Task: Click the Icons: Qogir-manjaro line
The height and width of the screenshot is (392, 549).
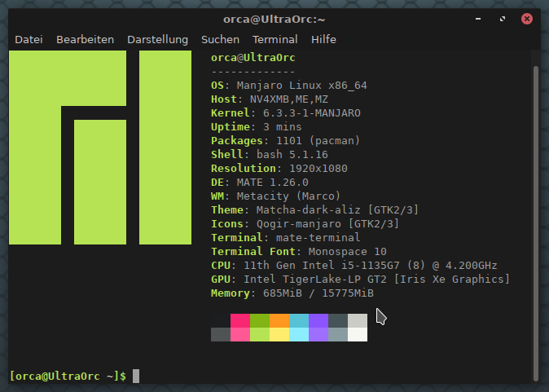Action: tap(305, 224)
